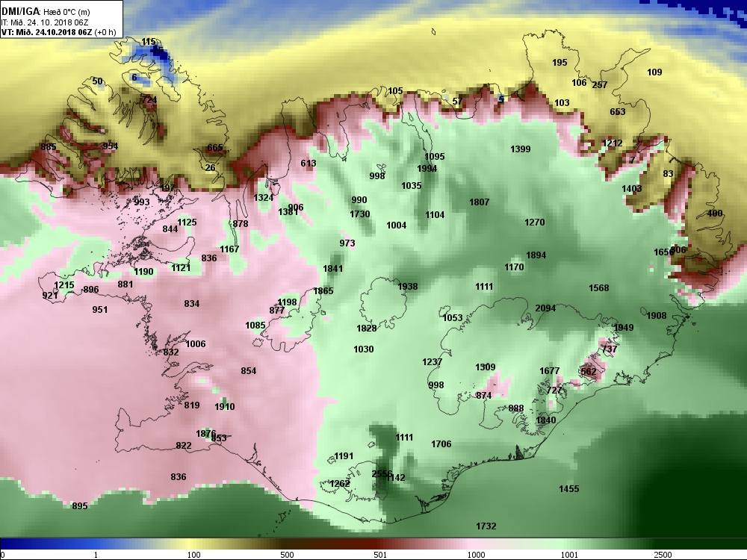The width and height of the screenshot is (747, 560).
Task: Click the map value '1399'
Action: [520, 149]
